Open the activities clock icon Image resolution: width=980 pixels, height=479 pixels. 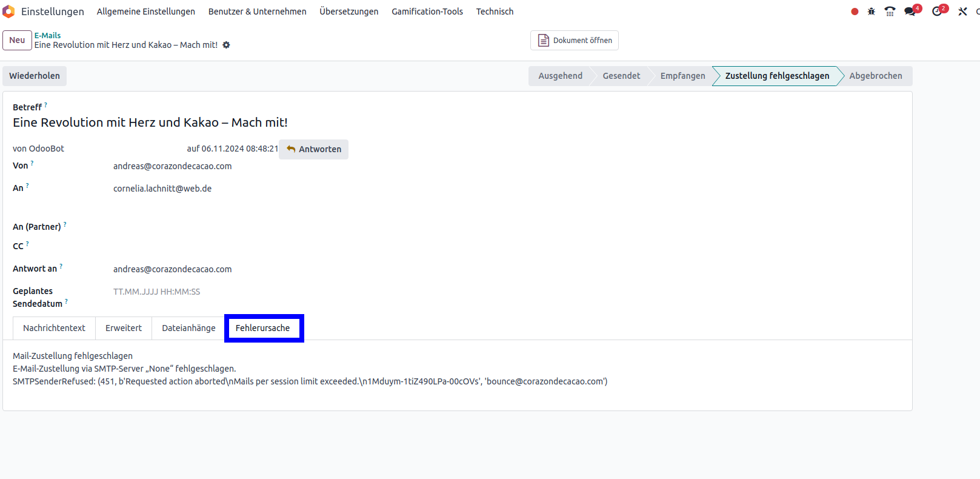937,12
